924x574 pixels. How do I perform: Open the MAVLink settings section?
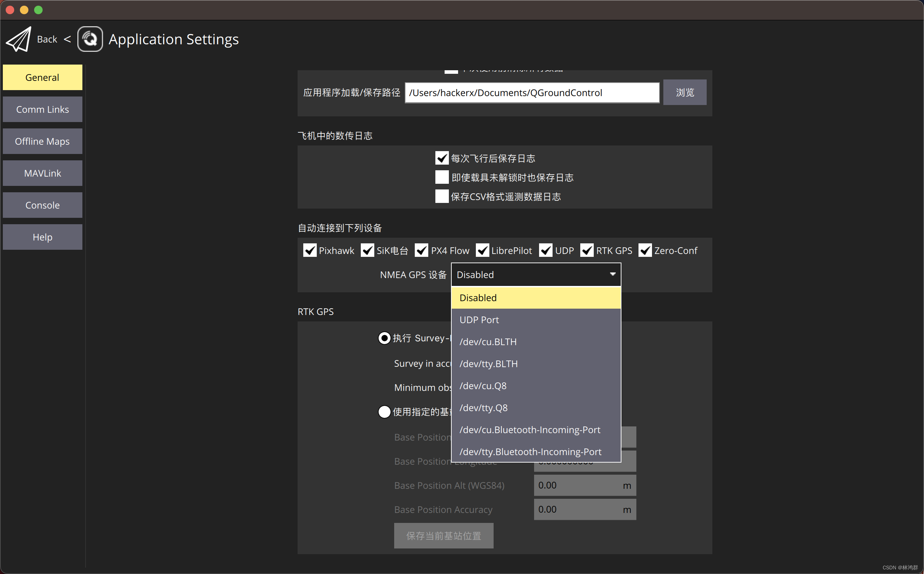pyautogui.click(x=43, y=173)
